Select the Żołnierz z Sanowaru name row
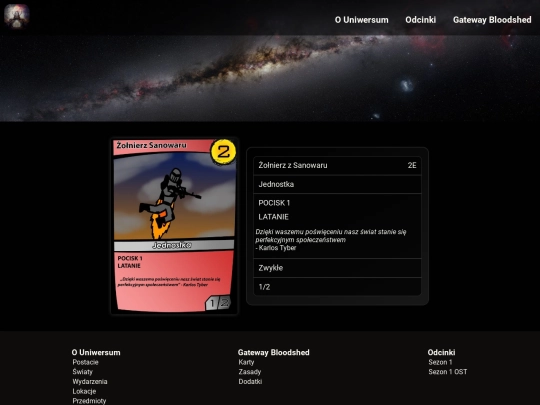The width and height of the screenshot is (540, 405). point(337,165)
